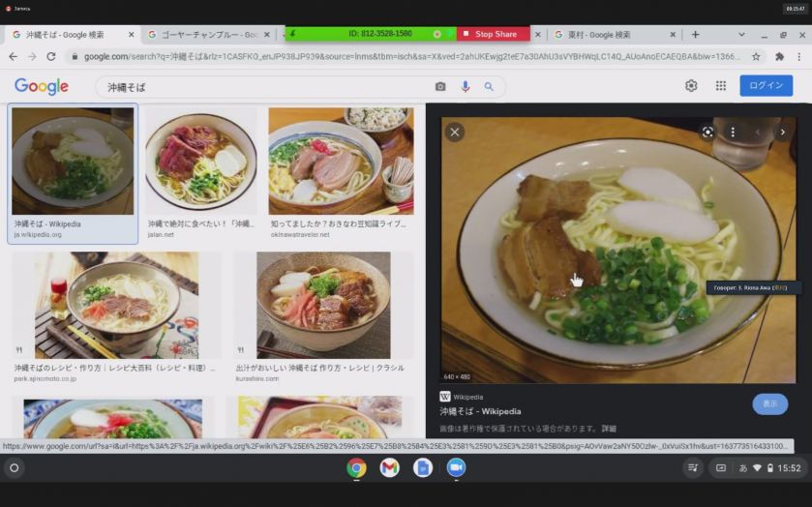Bookmark this page with the star icon
Viewport: 812px width, 507px height.
tap(756, 57)
